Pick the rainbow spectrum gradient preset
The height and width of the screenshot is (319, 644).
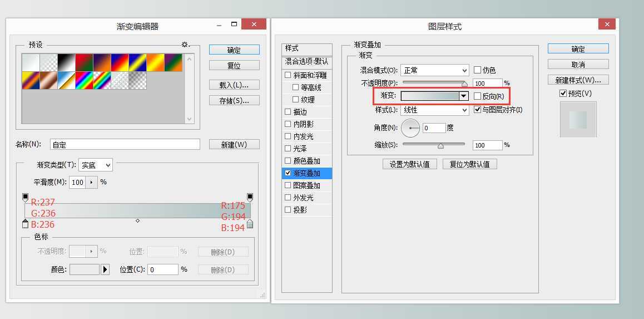click(x=84, y=80)
